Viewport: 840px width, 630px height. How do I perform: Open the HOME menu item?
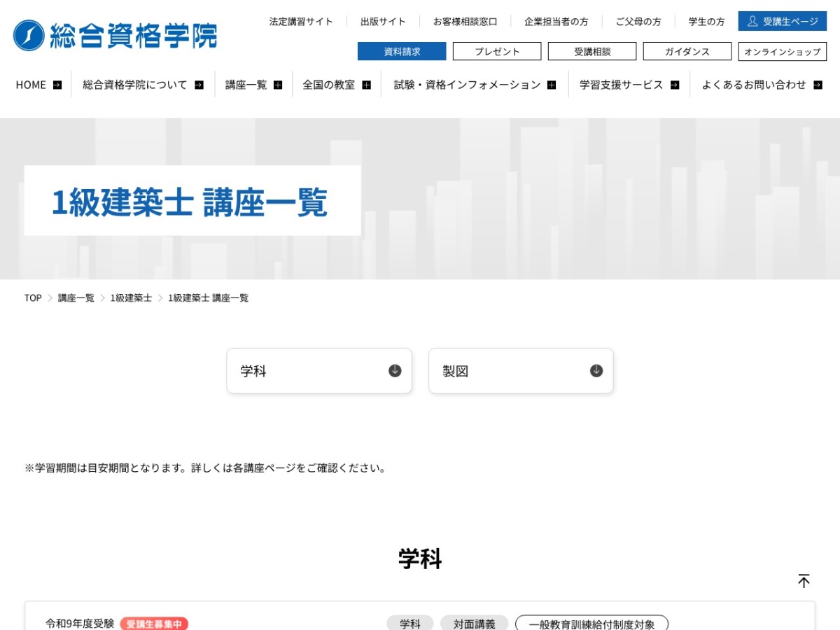38,85
